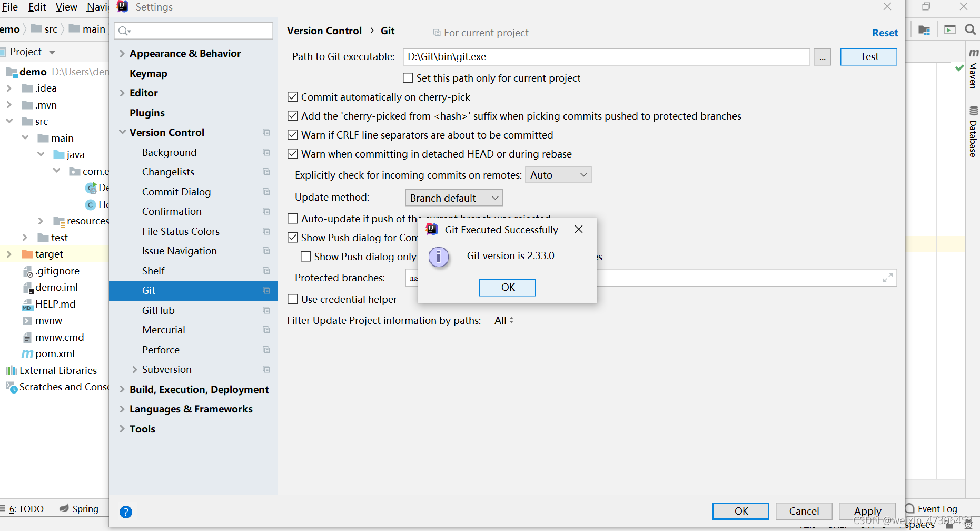Toggle Show Push dialog for Commit

(x=293, y=238)
